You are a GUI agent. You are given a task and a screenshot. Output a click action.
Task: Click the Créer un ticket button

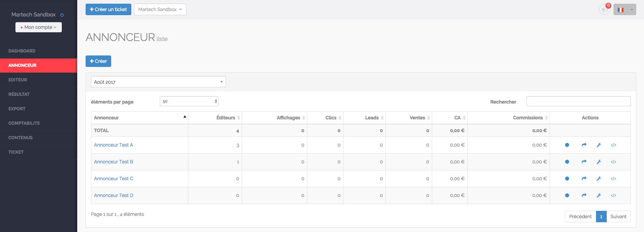[x=108, y=9]
